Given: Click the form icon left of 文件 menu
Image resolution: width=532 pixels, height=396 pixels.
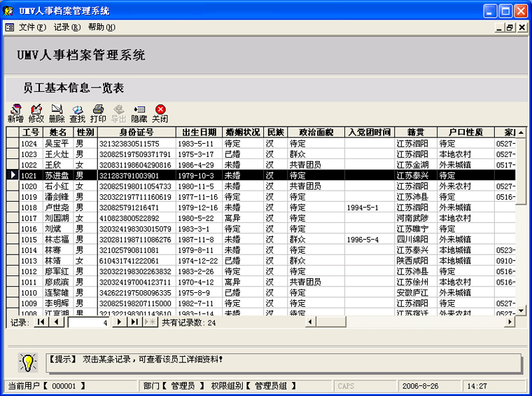Looking at the screenshot, I should coord(10,27).
